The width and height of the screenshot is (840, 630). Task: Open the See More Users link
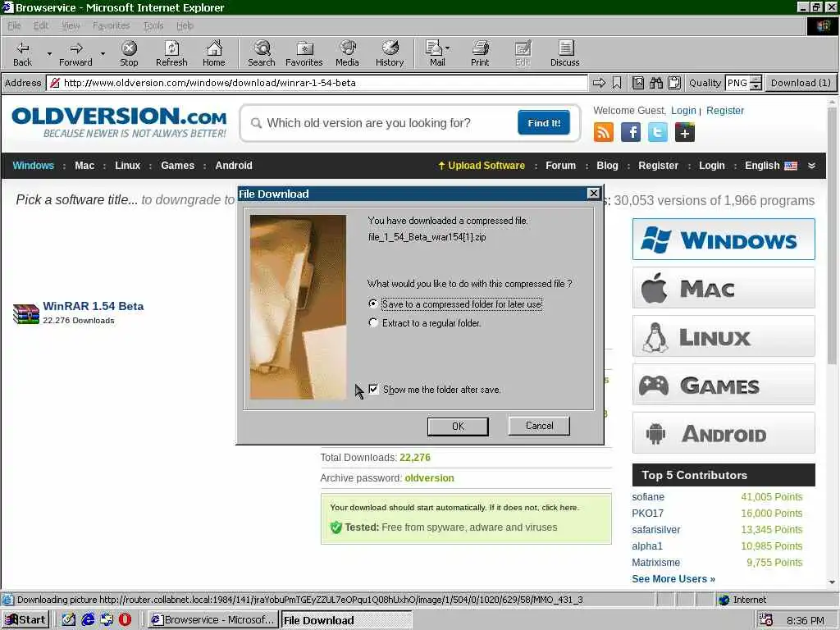pyautogui.click(x=673, y=578)
